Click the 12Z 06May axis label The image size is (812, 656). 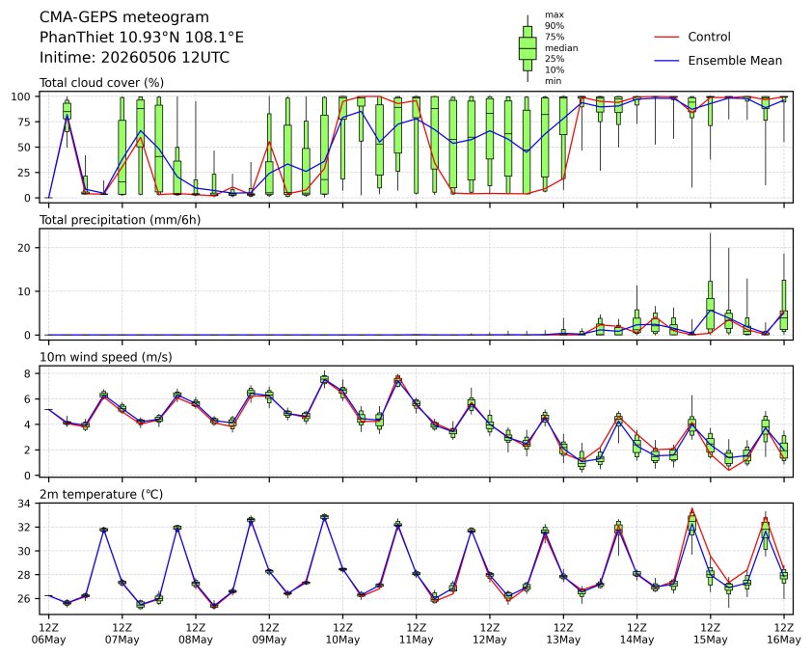coord(48,633)
